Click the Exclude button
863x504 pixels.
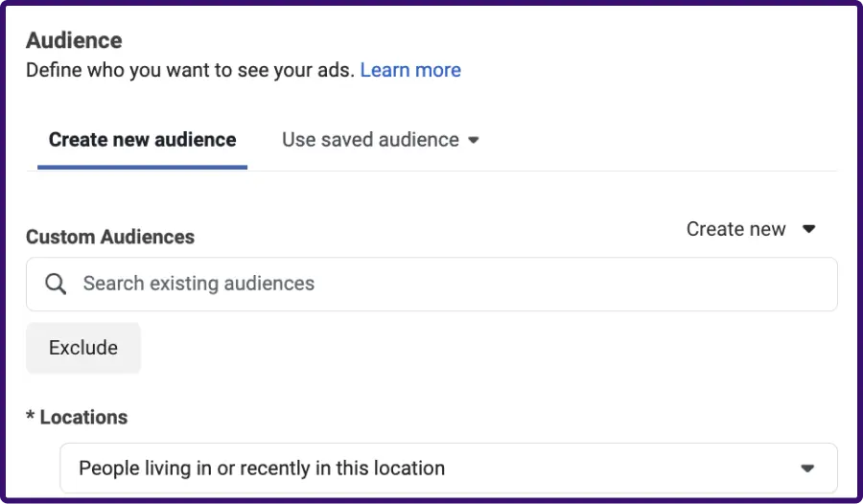(83, 348)
